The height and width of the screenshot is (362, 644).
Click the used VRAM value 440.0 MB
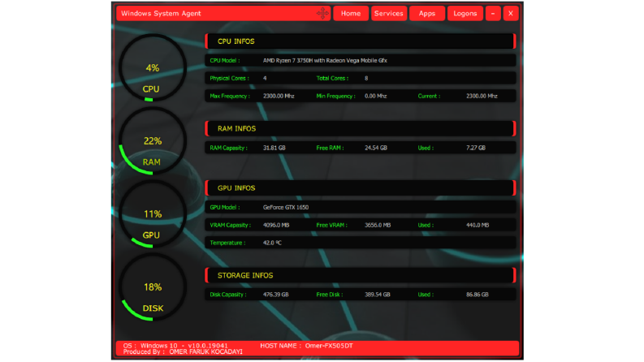478,225
